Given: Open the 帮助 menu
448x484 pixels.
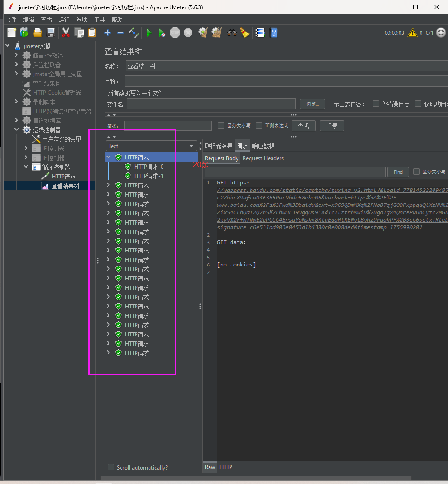Looking at the screenshot, I should tap(117, 20).
